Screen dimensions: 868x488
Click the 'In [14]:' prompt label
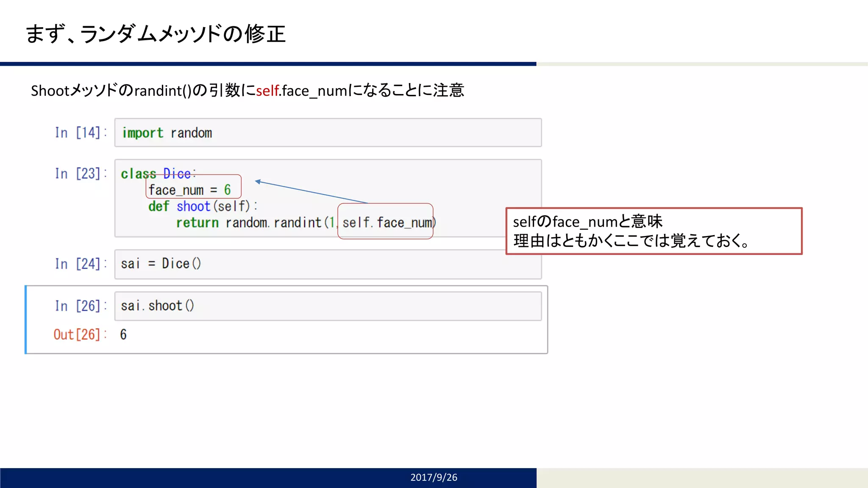[x=81, y=133]
